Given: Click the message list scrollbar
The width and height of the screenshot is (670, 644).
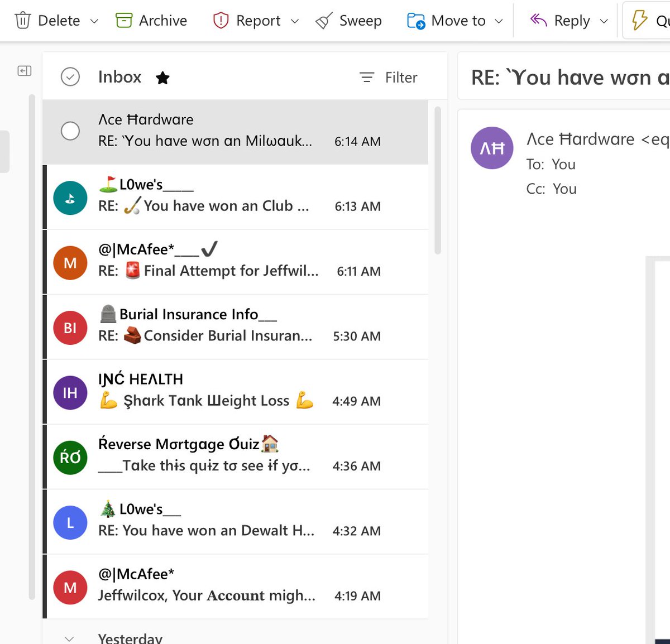Looking at the screenshot, I should [438, 180].
